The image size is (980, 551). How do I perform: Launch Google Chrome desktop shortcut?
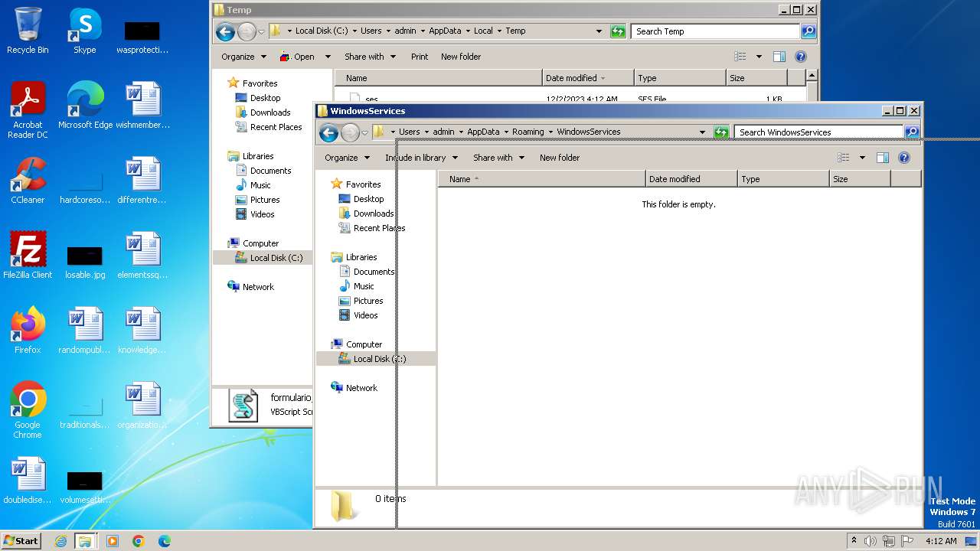click(28, 410)
